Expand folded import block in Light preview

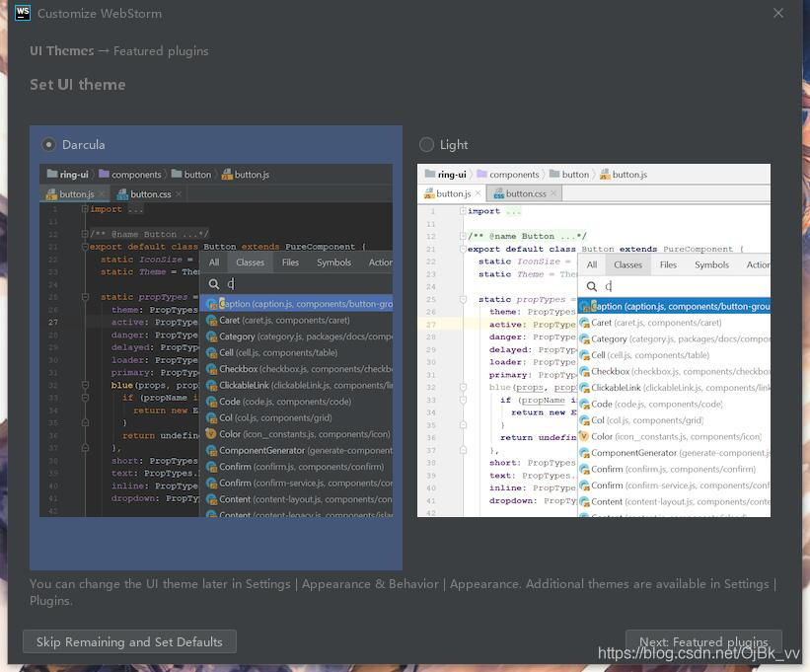coord(461,211)
